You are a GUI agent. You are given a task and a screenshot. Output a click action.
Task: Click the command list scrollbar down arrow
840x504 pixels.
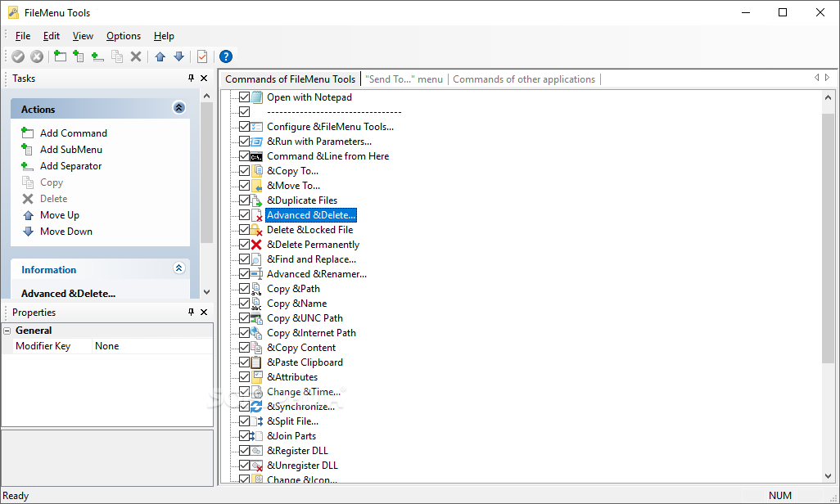click(x=829, y=476)
